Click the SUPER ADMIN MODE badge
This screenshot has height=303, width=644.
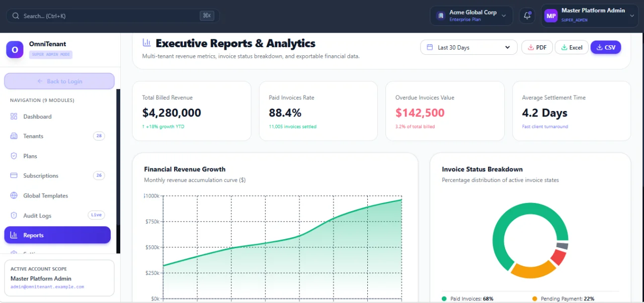point(51,54)
